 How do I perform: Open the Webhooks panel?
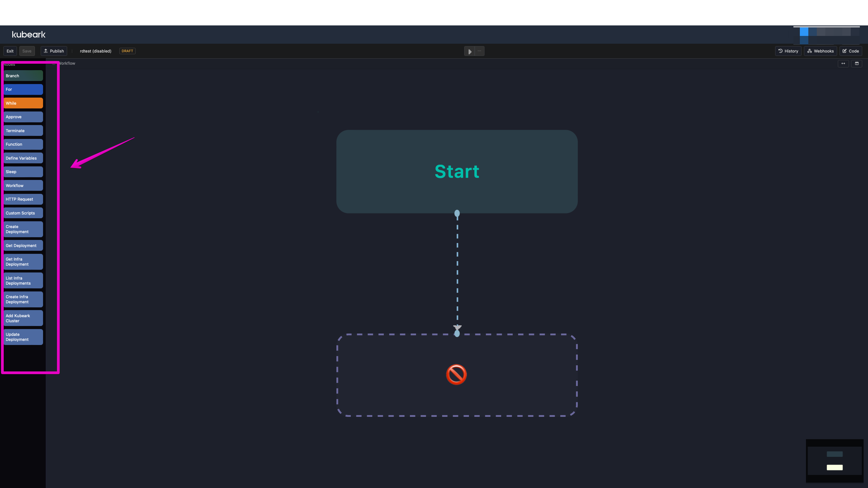click(x=820, y=51)
